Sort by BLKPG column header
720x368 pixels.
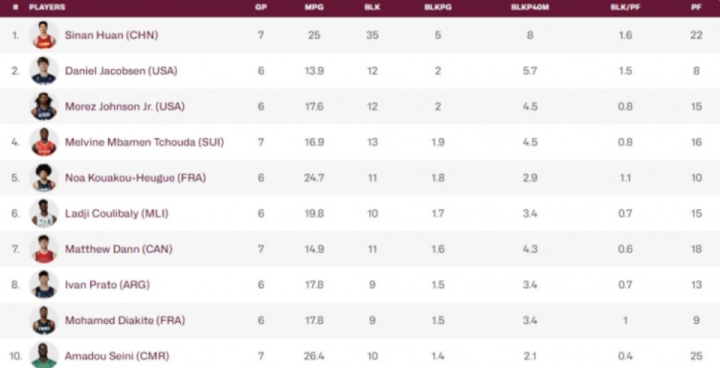coord(438,7)
